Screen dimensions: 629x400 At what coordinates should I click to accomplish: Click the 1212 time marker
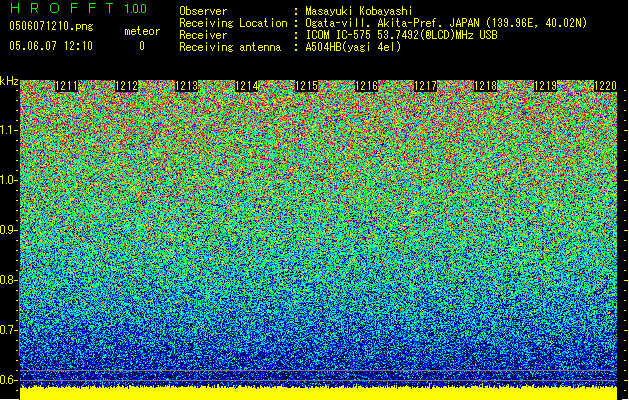coord(127,86)
